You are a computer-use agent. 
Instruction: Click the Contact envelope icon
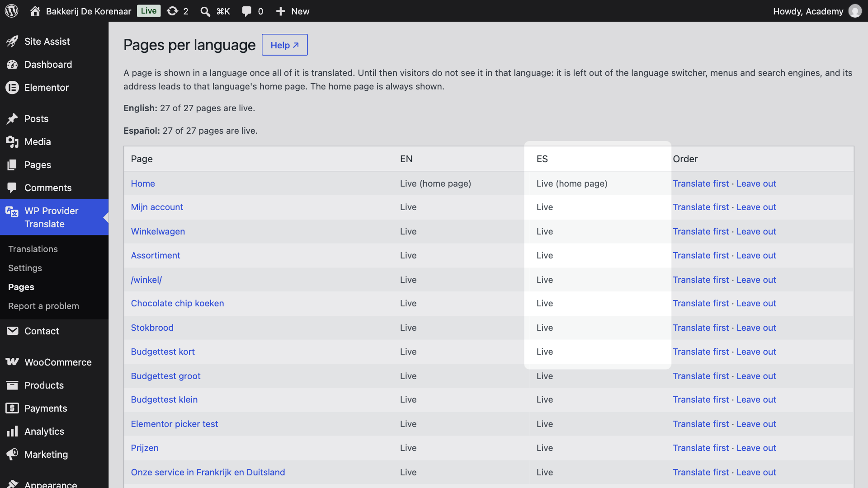coord(12,331)
